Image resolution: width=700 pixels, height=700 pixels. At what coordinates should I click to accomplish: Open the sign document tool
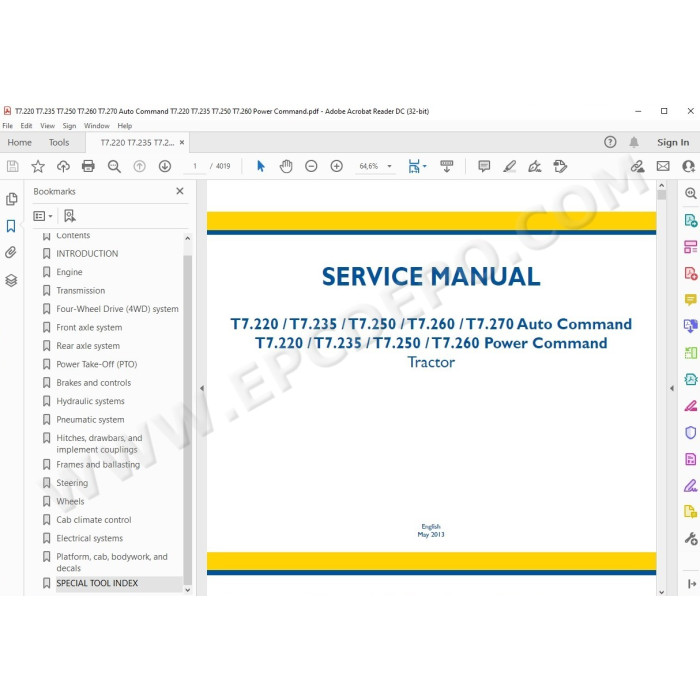tap(534, 167)
